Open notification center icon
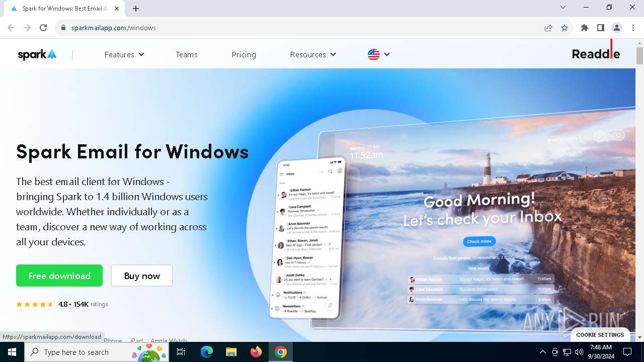Image resolution: width=644 pixels, height=362 pixels. pos(627,352)
